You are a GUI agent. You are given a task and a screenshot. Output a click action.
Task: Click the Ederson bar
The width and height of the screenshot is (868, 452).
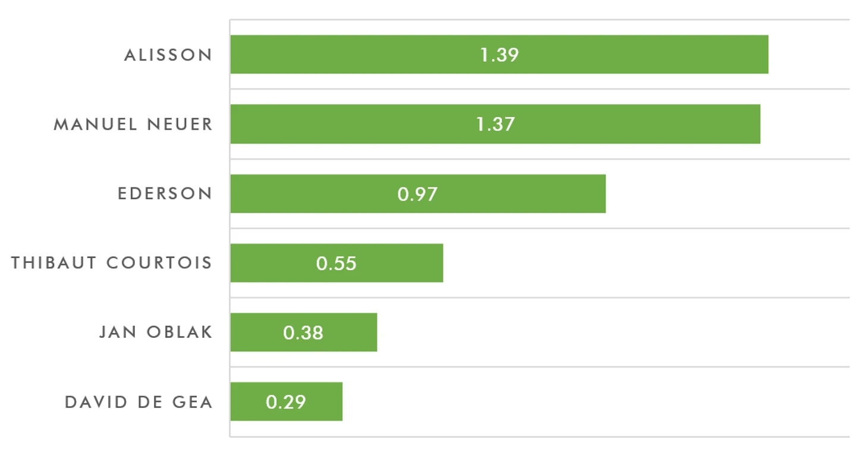point(418,193)
